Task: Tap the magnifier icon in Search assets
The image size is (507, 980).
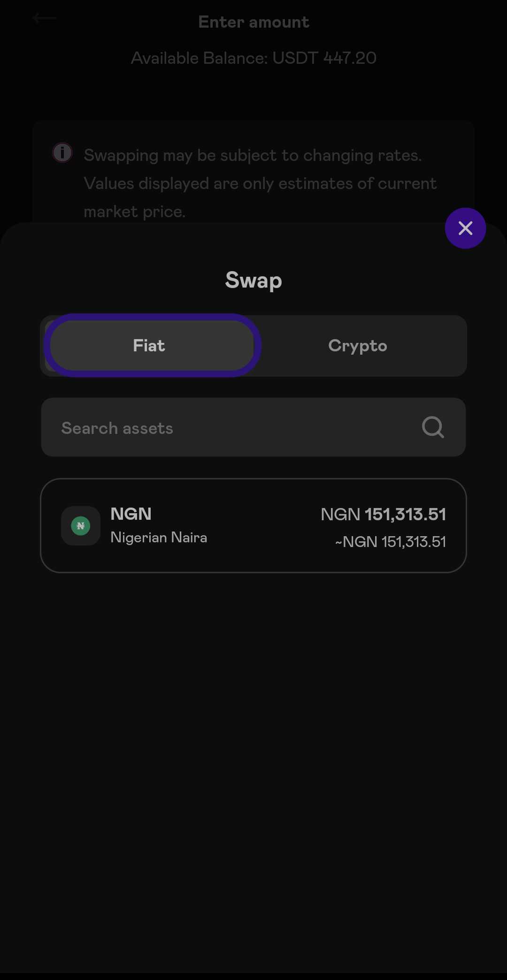Action: click(x=433, y=427)
